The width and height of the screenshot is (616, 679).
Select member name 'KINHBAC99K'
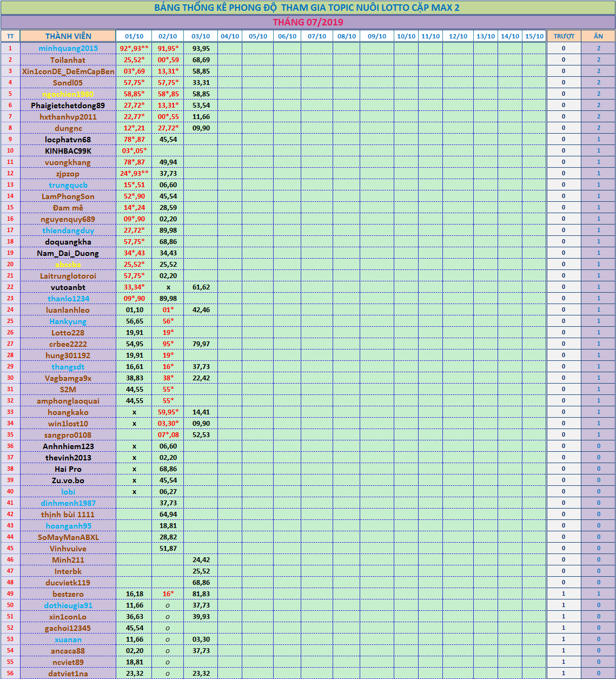point(68,150)
